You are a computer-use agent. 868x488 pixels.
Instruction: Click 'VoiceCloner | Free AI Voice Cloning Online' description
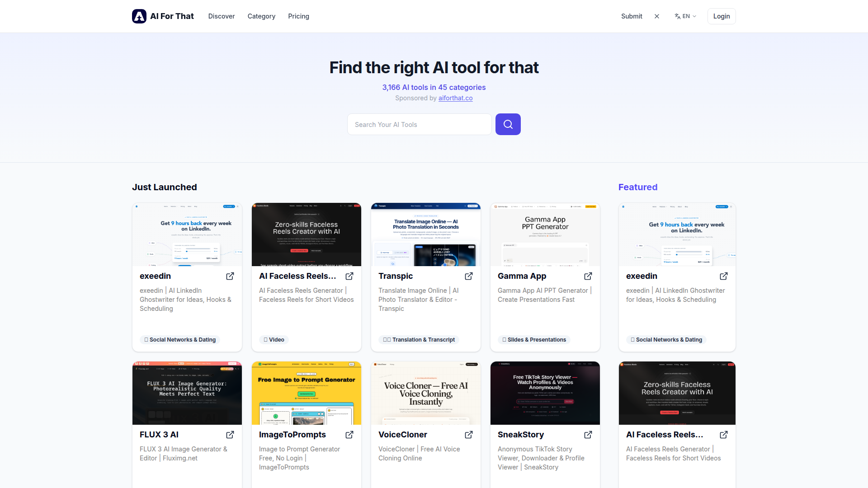coord(419,454)
